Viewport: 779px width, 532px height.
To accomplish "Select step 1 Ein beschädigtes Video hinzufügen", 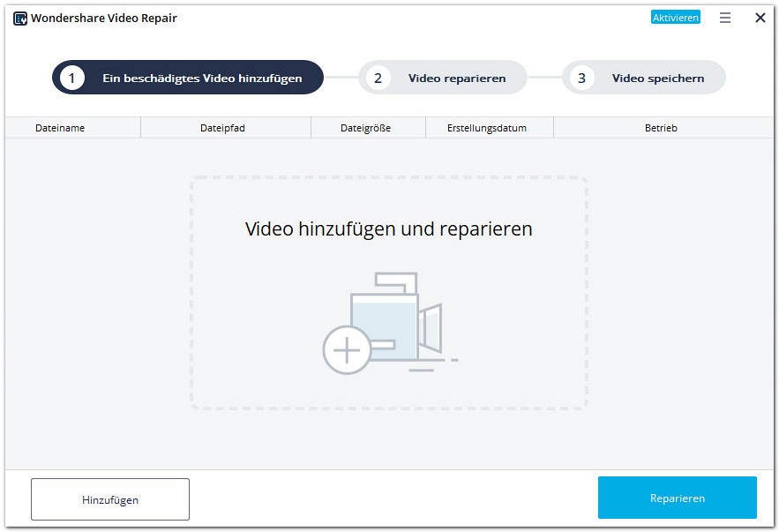I will point(188,78).
